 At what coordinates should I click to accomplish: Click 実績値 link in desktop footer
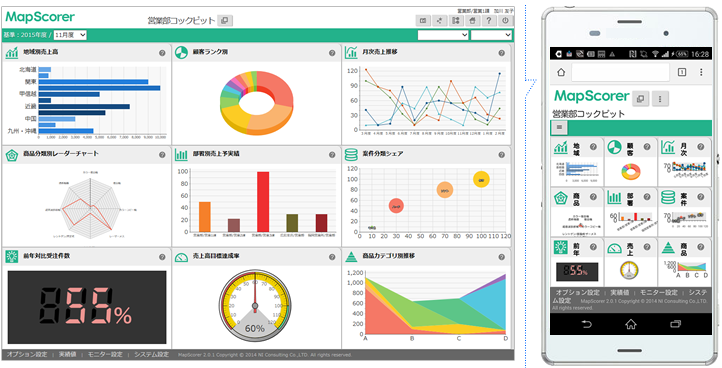[x=67, y=355]
